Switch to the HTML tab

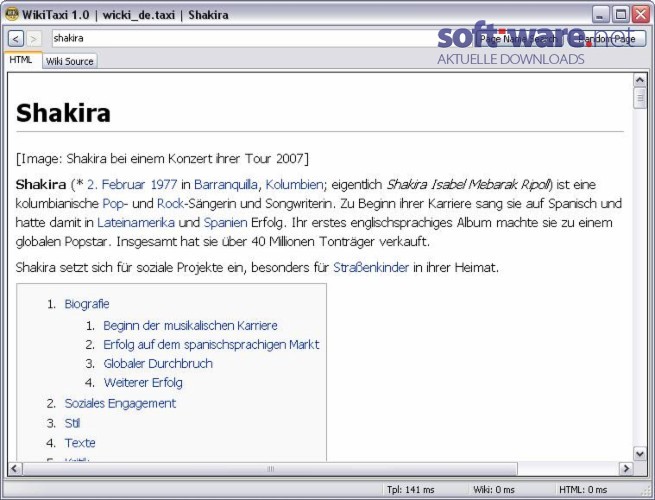(21, 60)
